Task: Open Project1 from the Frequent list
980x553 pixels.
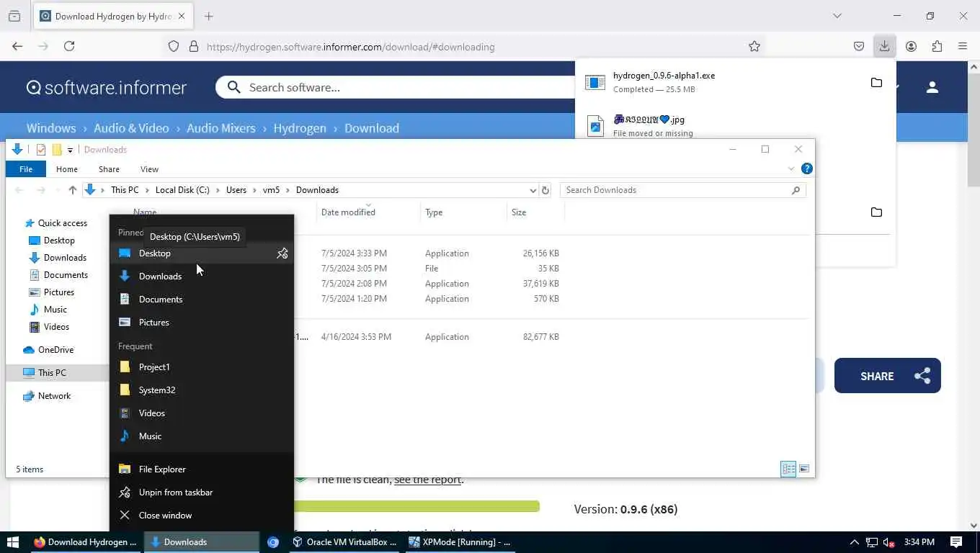Action: 202,367
